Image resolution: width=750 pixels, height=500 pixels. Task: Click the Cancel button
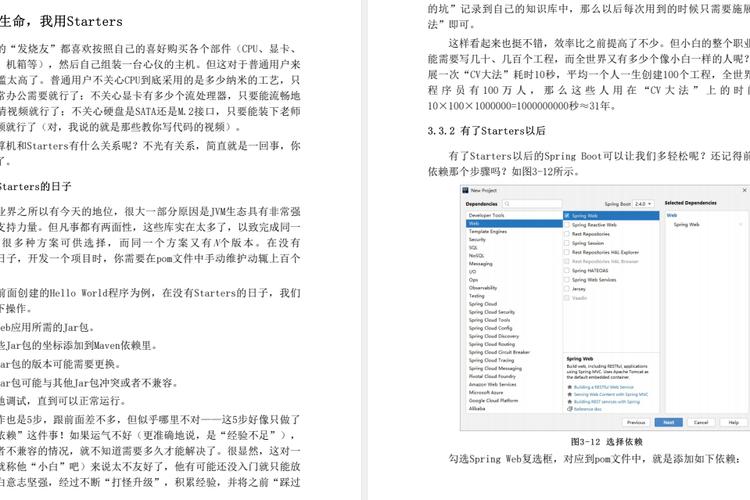(702, 422)
